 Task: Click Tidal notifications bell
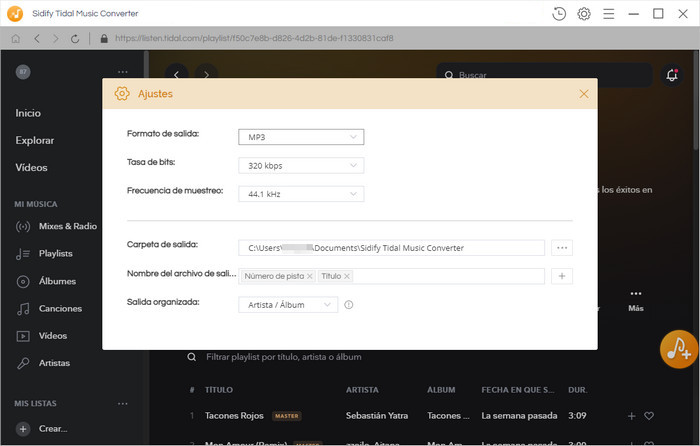[672, 75]
